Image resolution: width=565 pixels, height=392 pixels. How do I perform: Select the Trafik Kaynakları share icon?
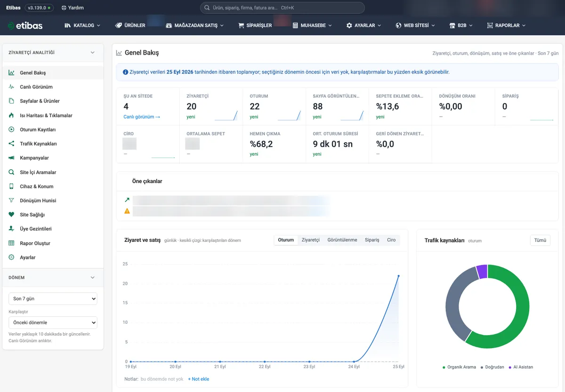(11, 144)
